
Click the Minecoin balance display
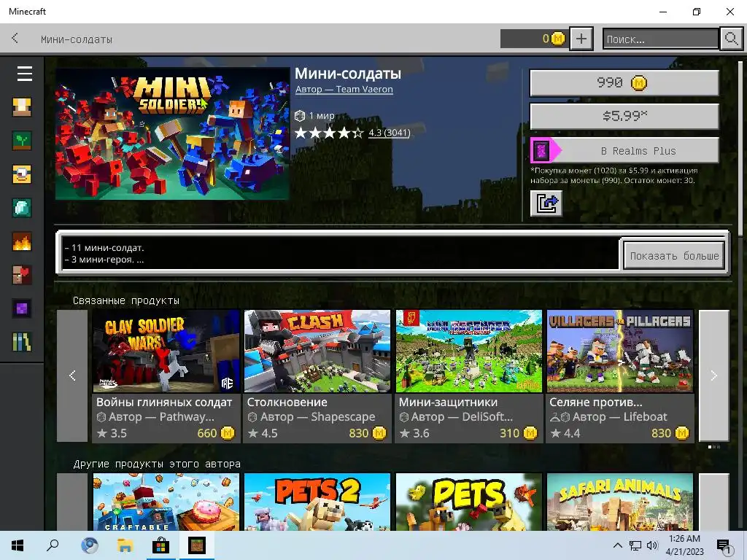click(533, 39)
